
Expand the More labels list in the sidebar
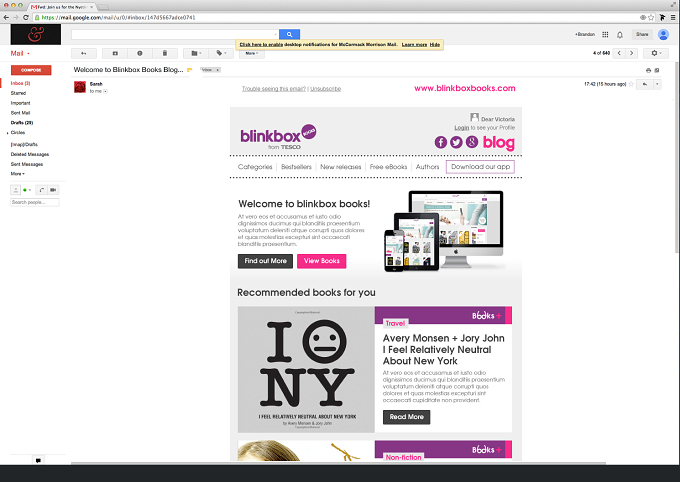[x=17, y=174]
